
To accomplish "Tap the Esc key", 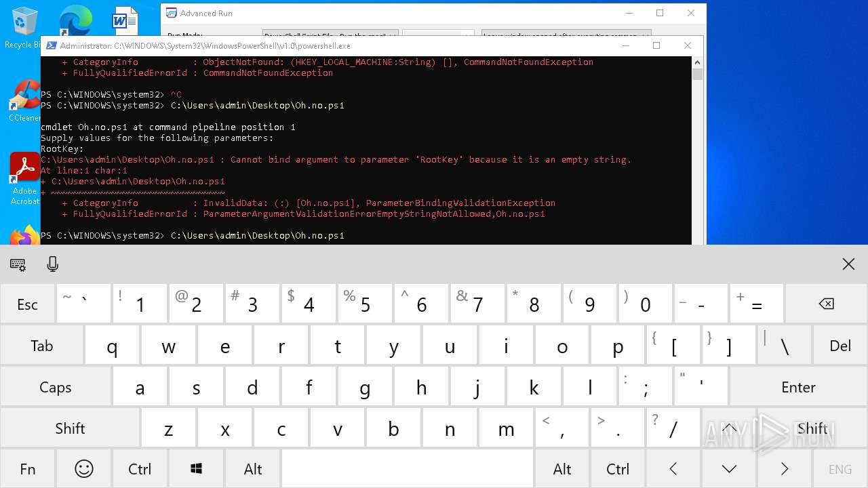I will pos(28,304).
